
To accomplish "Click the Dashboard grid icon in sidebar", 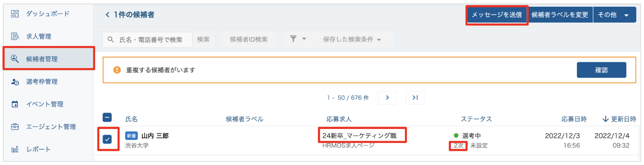I will click(x=15, y=14).
